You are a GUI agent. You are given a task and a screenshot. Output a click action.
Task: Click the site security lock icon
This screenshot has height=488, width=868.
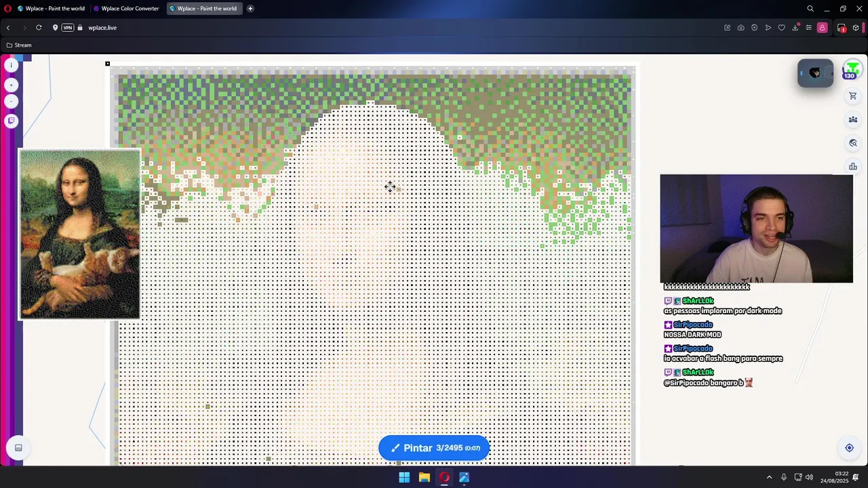click(x=80, y=28)
